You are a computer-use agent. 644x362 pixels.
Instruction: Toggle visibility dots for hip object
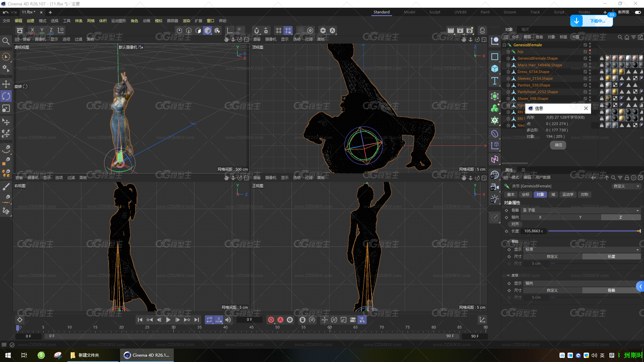590,52
